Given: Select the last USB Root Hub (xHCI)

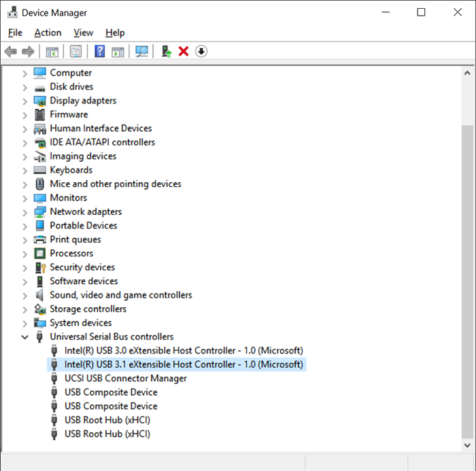Looking at the screenshot, I should click(107, 434).
